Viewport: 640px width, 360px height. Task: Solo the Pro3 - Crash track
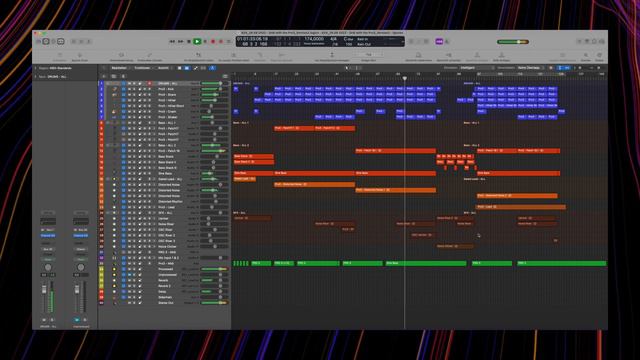point(134,111)
